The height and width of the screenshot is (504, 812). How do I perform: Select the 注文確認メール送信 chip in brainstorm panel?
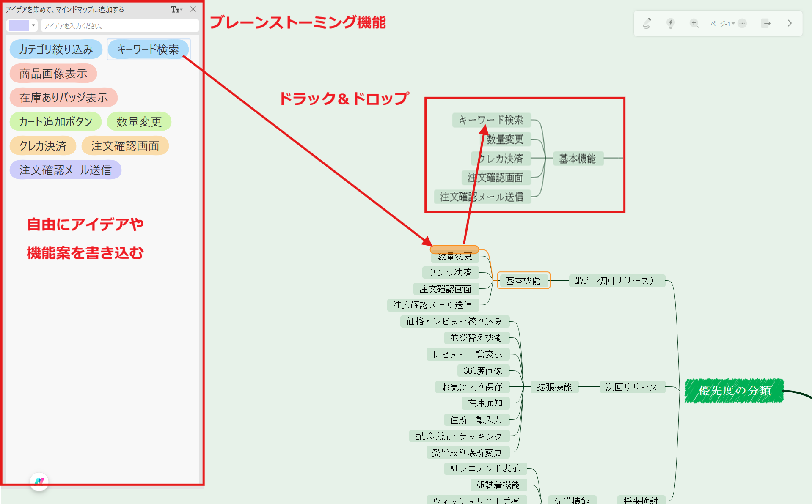pyautogui.click(x=66, y=170)
